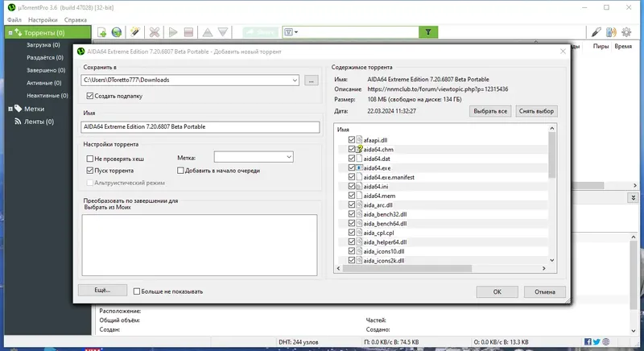Viewport: 644px width, 351px height.
Task: Click the aida64.chm file icon
Action: [359, 150]
